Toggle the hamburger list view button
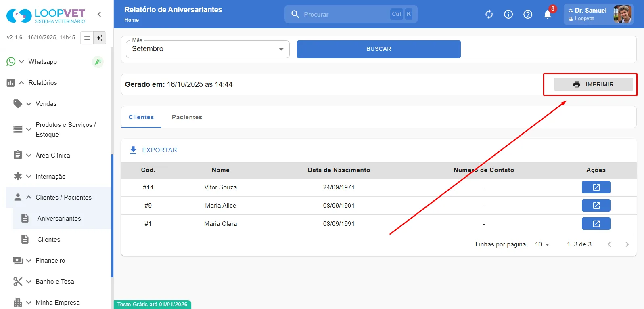Image resolution: width=644 pixels, height=309 pixels. (x=87, y=38)
